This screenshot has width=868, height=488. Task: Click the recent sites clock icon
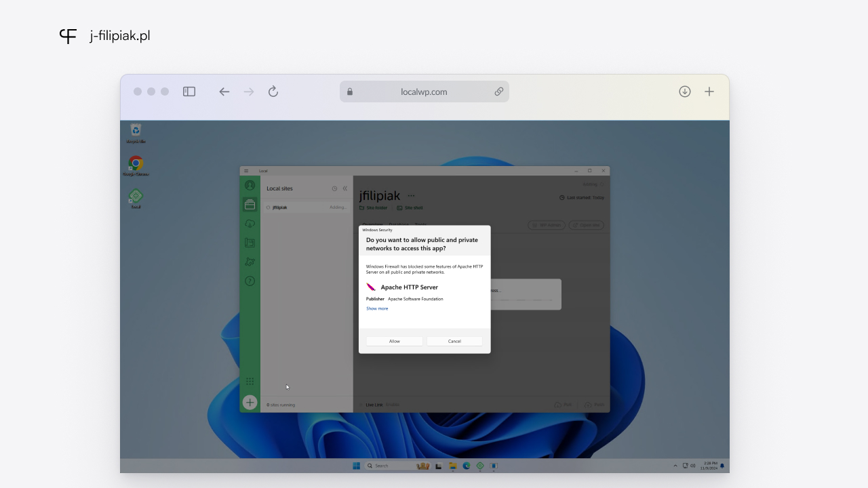[x=334, y=188]
